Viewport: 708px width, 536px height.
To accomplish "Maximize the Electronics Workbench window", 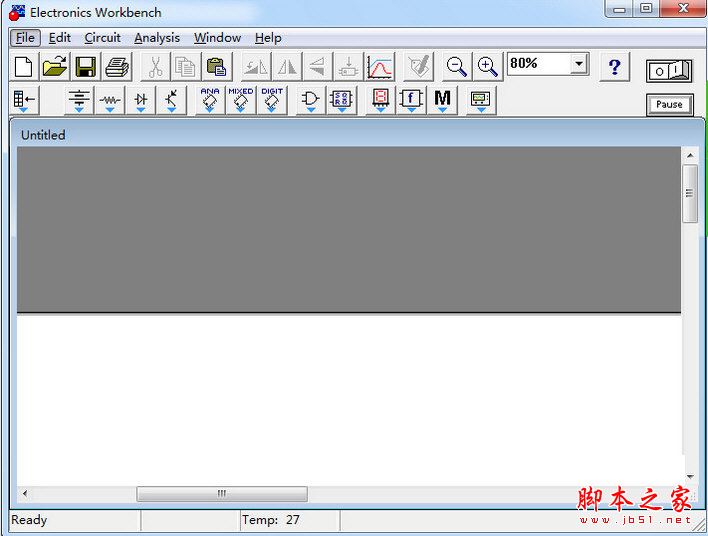I will (x=647, y=9).
